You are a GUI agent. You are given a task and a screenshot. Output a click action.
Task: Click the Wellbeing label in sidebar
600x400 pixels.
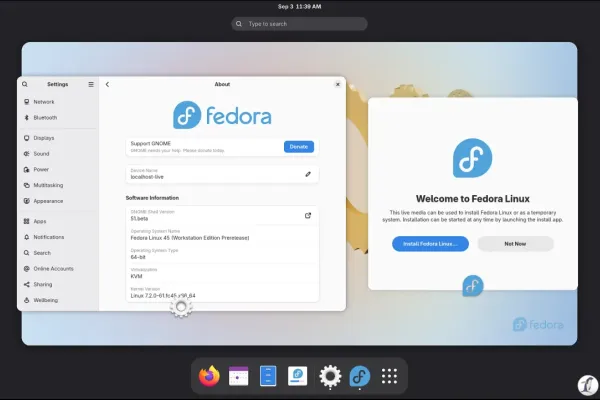click(x=46, y=300)
